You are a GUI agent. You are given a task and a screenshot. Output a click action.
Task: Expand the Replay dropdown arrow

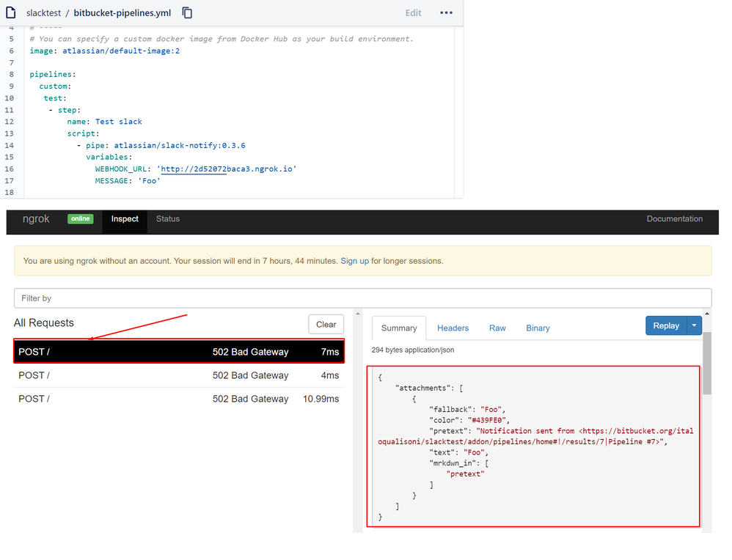click(x=694, y=325)
